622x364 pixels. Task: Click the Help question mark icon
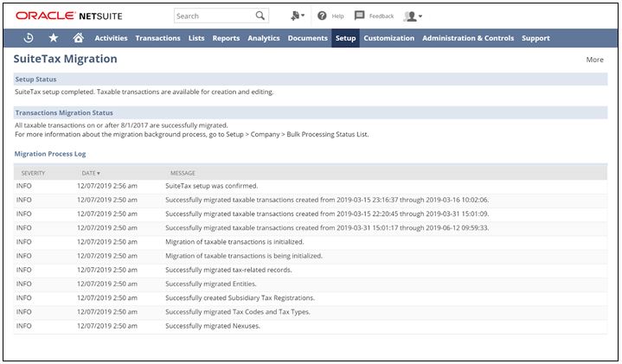pos(322,16)
